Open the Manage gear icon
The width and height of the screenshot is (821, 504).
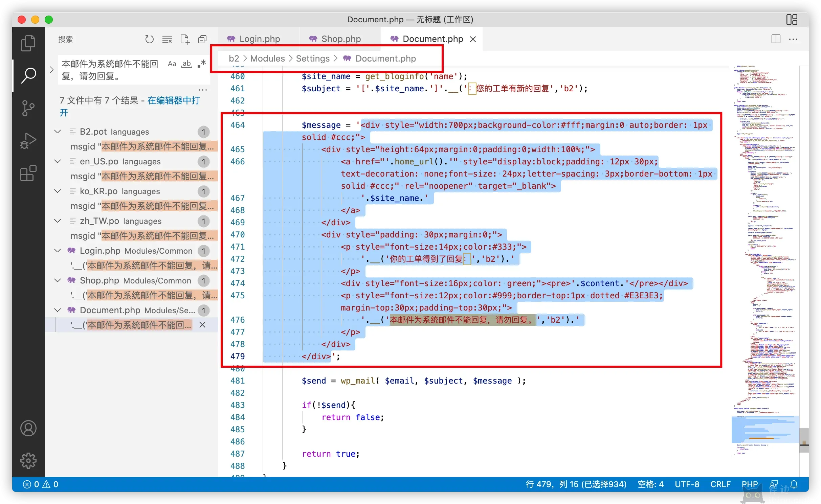[x=28, y=461]
